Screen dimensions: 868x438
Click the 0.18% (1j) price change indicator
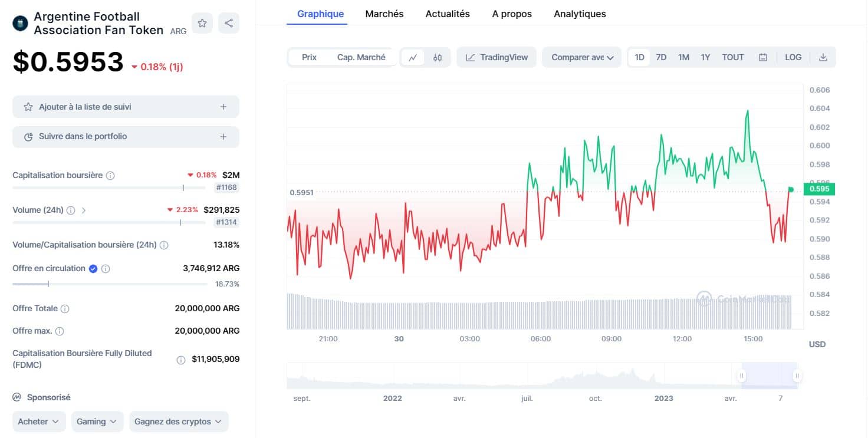coord(157,67)
